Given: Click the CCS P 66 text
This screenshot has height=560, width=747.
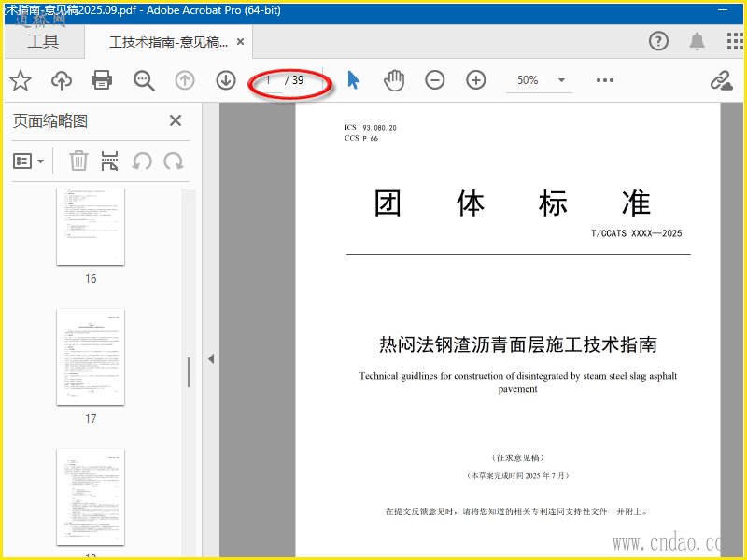Looking at the screenshot, I should point(361,138).
